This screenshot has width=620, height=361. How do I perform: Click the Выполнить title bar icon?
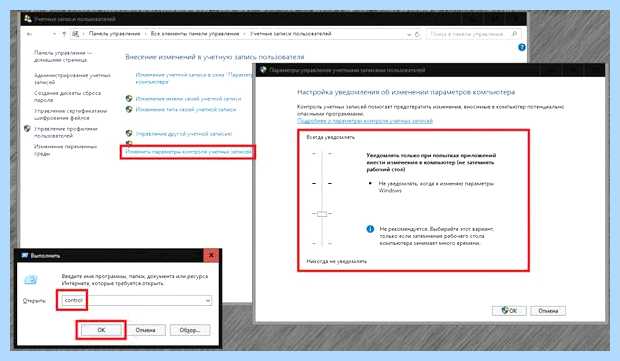coord(25,255)
